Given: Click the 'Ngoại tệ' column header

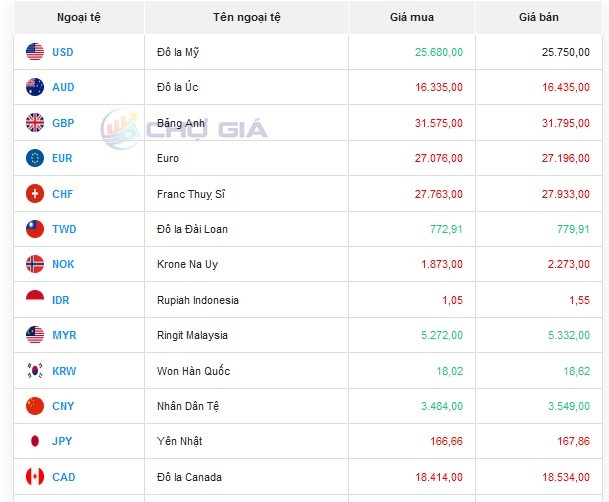Looking at the screenshot, I should click(79, 18).
